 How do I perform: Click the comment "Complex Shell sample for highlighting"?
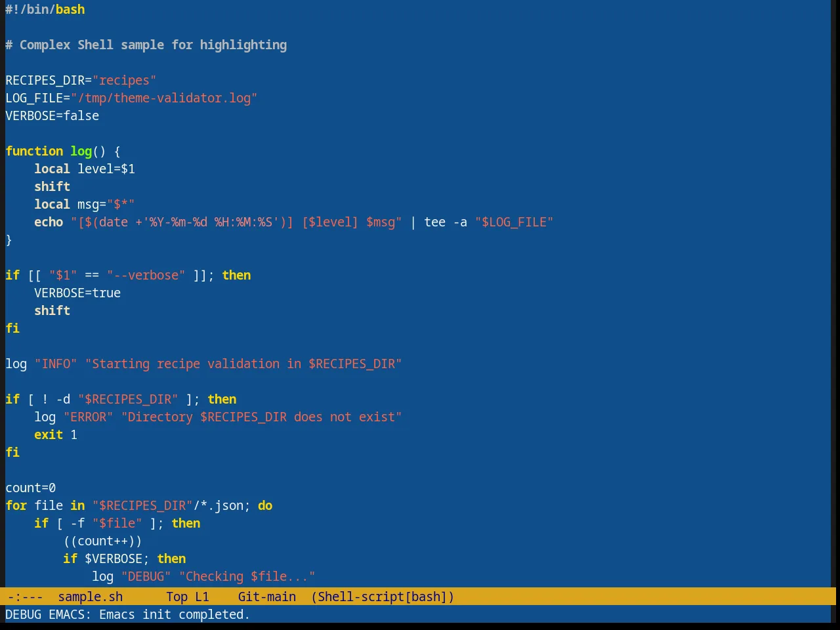[x=153, y=45]
